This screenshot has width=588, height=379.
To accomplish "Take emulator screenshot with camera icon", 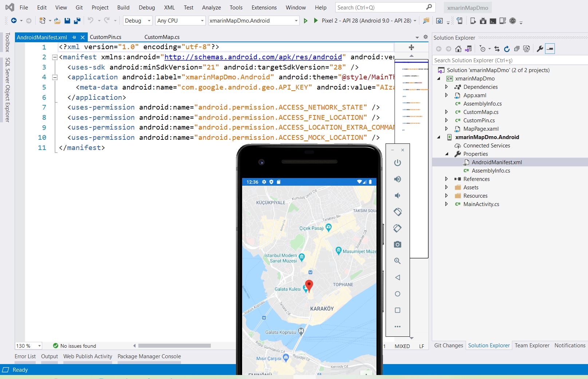I will point(398,245).
